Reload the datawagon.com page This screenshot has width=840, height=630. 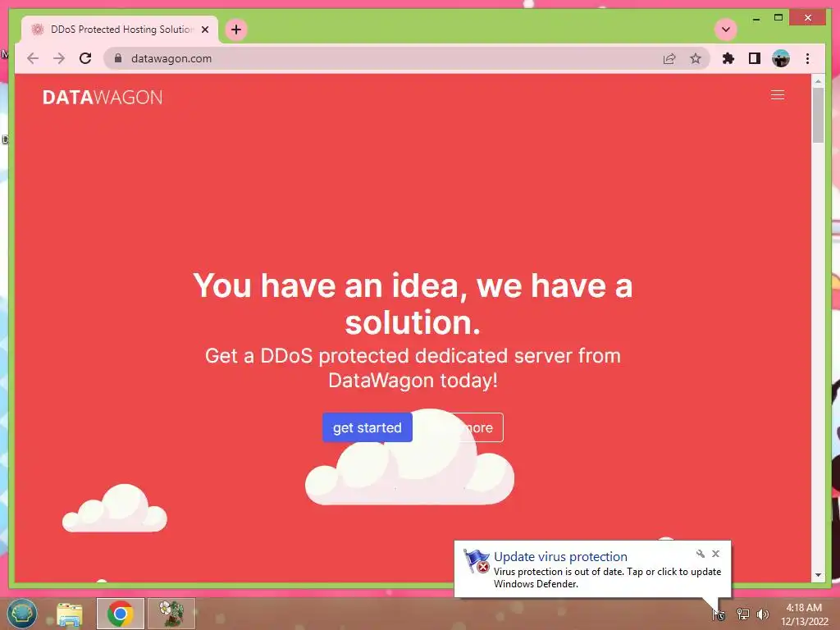coord(85,58)
